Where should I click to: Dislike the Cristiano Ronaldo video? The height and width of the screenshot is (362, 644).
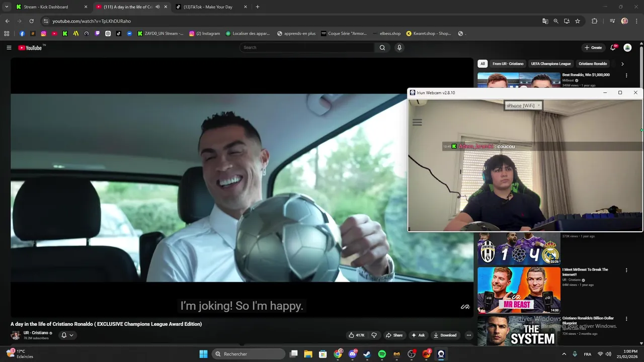[374, 335]
